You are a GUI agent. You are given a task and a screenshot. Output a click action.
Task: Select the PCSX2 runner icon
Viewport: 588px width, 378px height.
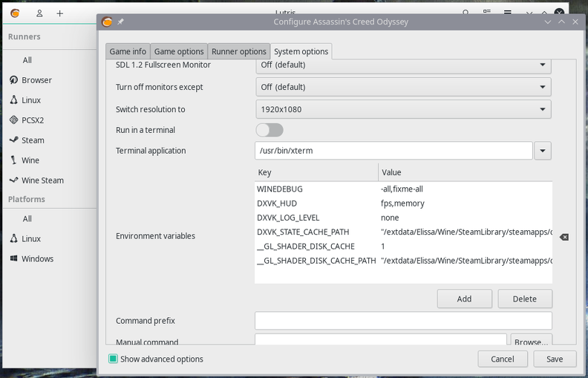[13, 120]
